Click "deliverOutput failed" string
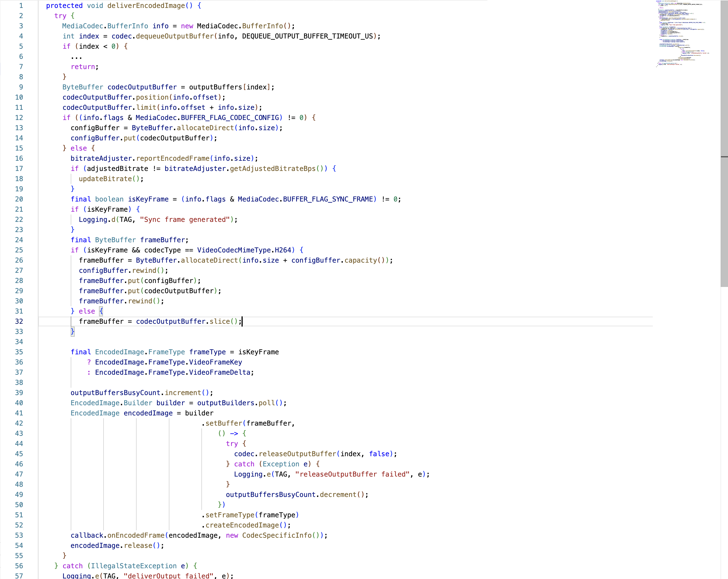This screenshot has height=579, width=728. pyautogui.click(x=169, y=575)
